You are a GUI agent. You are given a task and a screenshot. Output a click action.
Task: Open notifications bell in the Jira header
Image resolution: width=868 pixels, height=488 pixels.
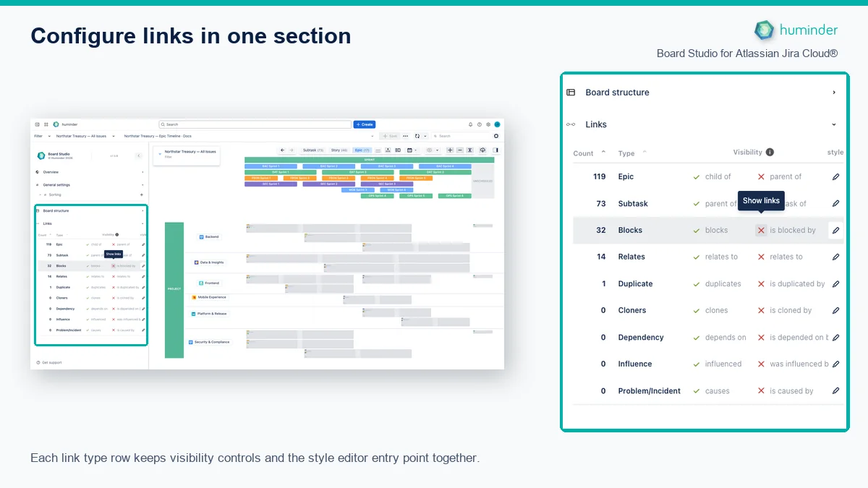pos(470,124)
